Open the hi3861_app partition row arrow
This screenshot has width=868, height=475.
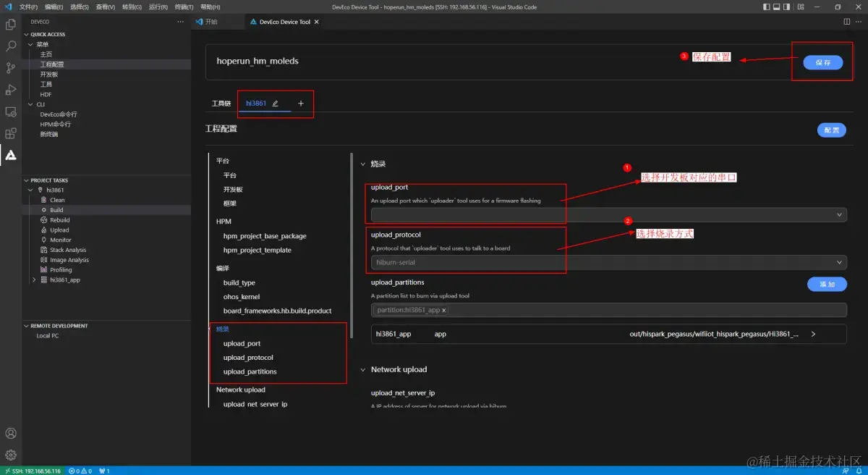point(813,335)
